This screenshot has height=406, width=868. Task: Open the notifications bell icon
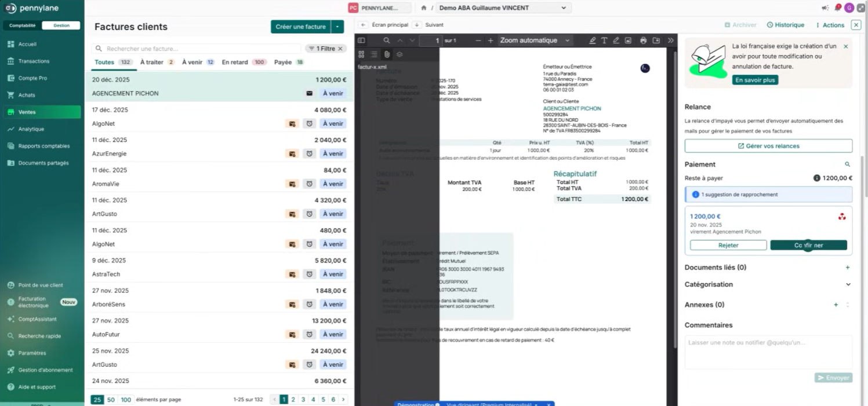tap(837, 8)
